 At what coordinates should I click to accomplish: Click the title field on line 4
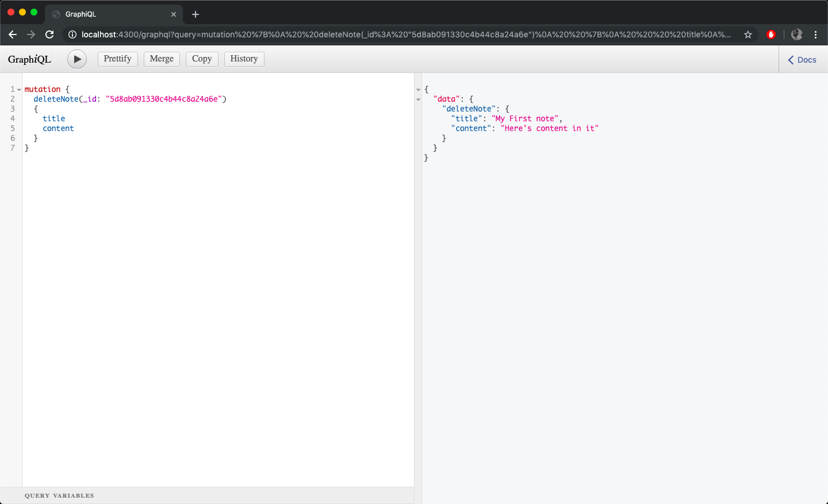pyautogui.click(x=54, y=118)
